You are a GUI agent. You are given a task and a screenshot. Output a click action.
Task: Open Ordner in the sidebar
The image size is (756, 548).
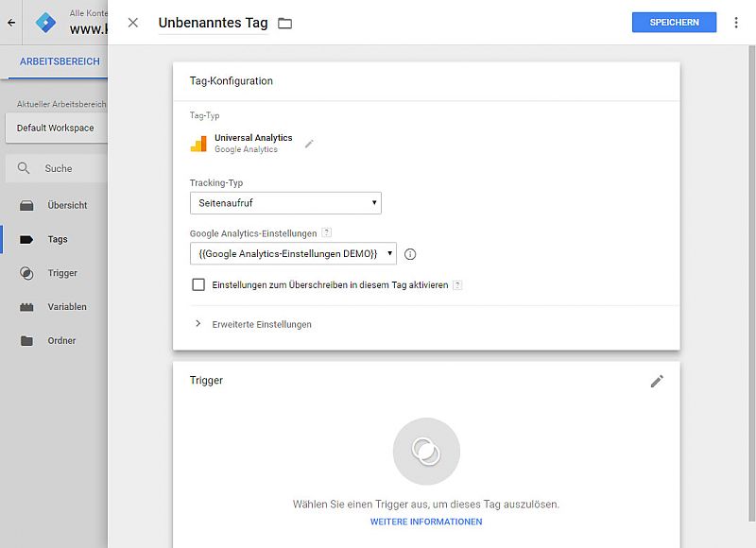tap(61, 340)
